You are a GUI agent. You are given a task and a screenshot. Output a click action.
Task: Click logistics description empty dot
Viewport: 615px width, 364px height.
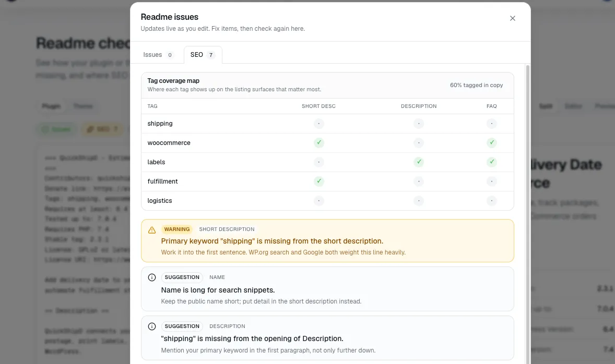coord(419,201)
